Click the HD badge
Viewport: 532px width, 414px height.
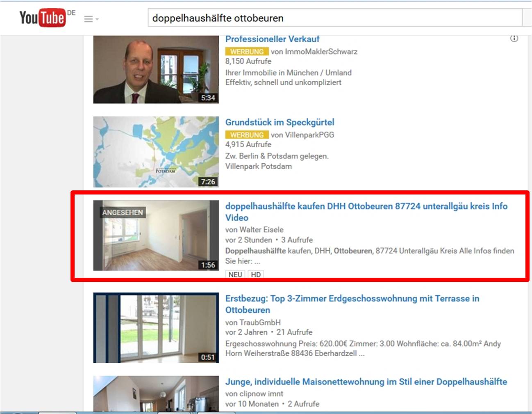pyautogui.click(x=256, y=274)
